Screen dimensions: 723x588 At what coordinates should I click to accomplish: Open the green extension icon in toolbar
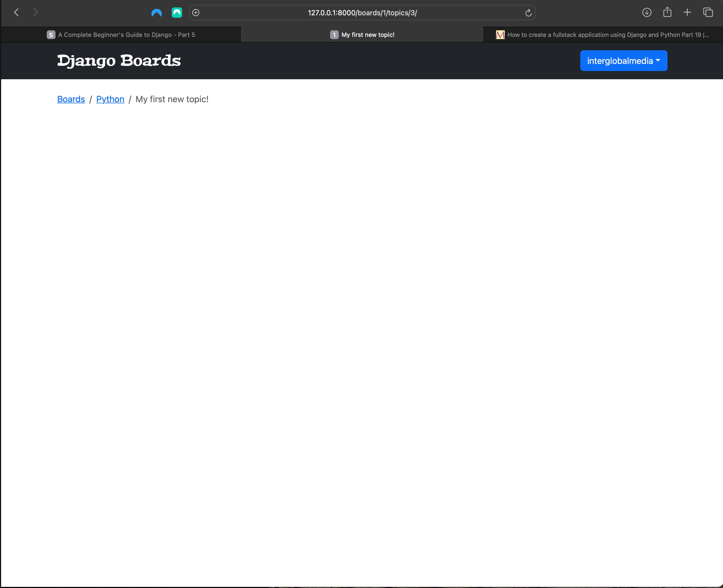coord(177,13)
